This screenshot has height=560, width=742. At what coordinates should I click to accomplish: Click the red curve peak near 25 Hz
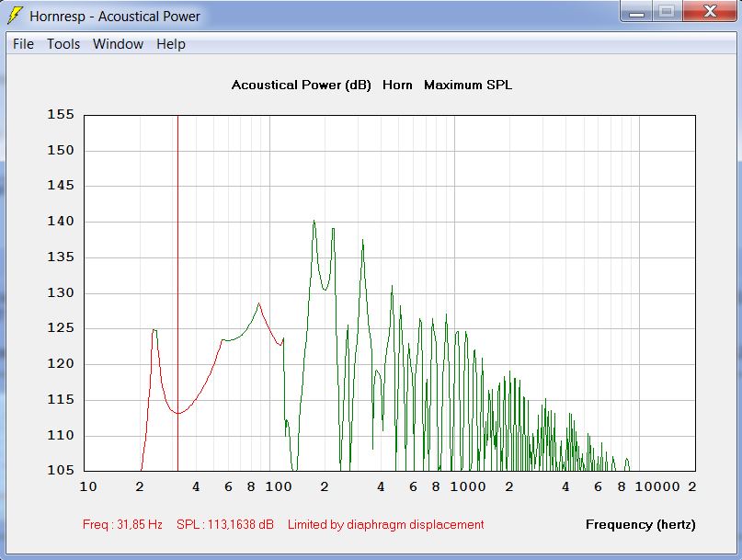click(x=154, y=330)
